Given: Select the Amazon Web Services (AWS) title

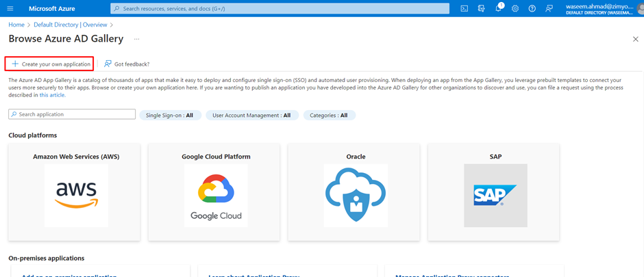Looking at the screenshot, I should click(x=77, y=157).
